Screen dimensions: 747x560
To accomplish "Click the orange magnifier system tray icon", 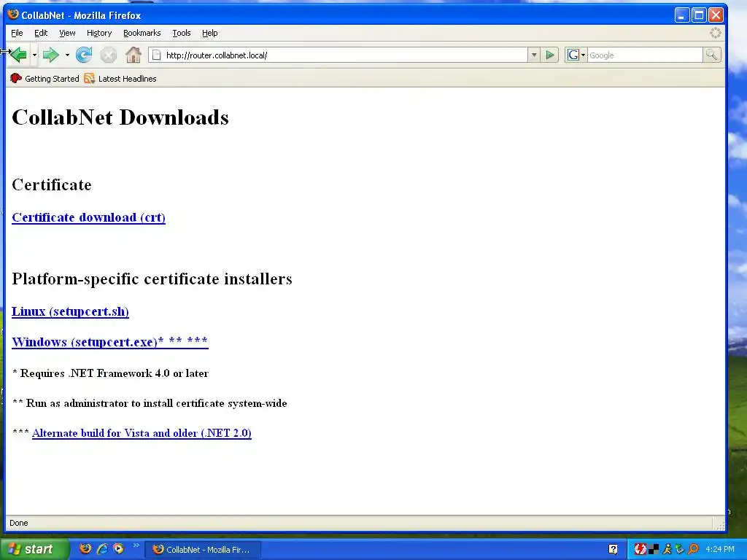I will pyautogui.click(x=693, y=550).
